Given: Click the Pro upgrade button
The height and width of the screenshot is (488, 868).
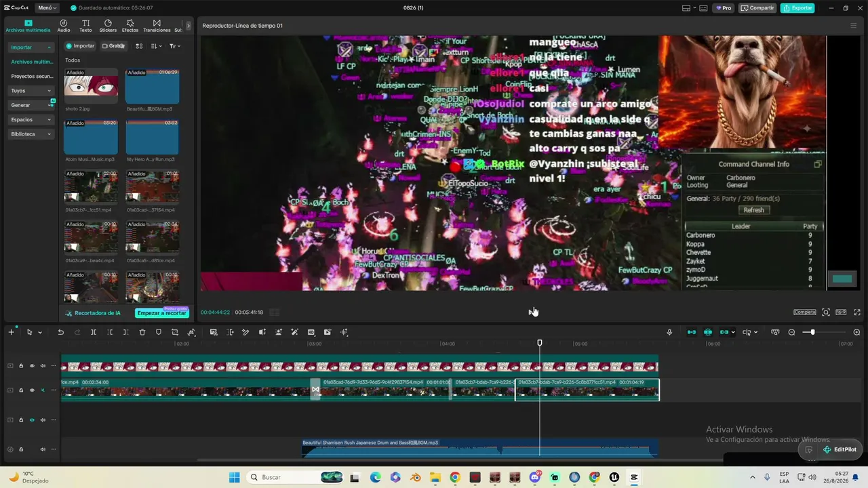Looking at the screenshot, I should (x=723, y=8).
